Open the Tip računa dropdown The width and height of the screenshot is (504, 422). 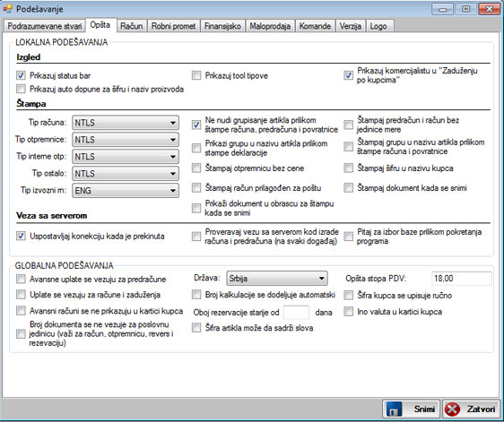[126, 123]
